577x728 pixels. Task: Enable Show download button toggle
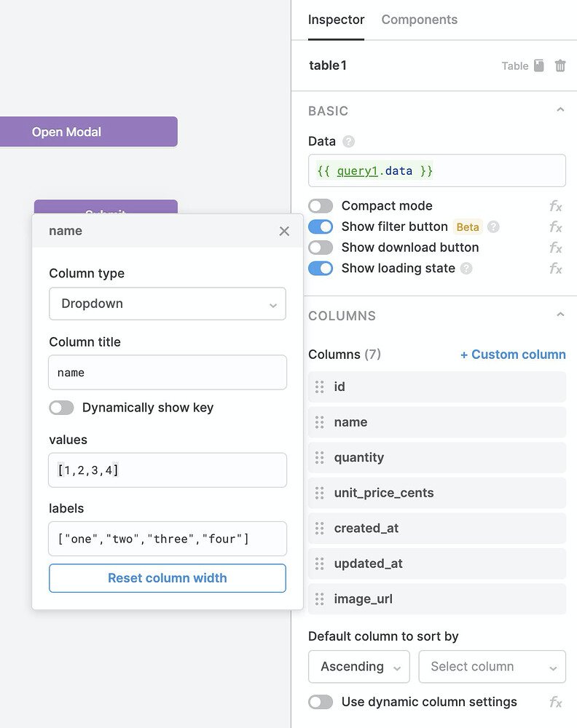(321, 248)
